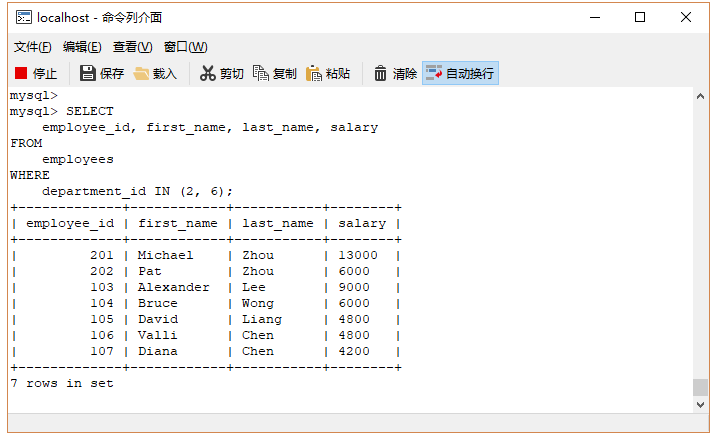Click employee id 107
This screenshot has width=717, height=438.
point(102,351)
